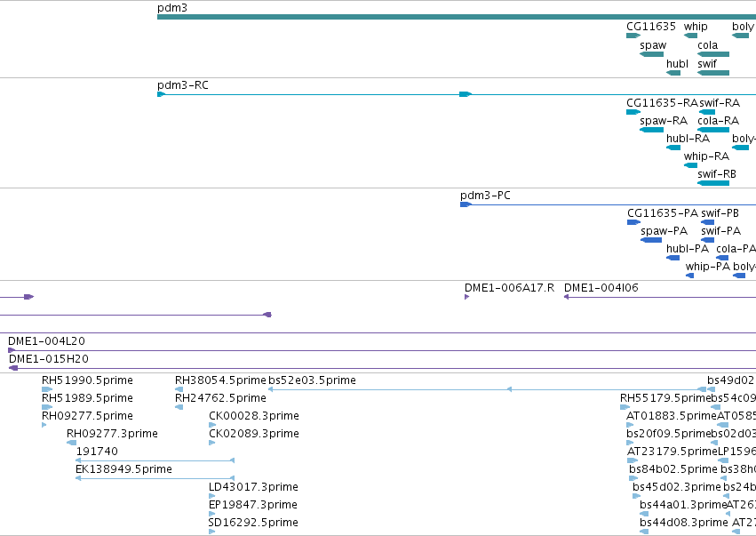This screenshot has width=756, height=536.
Task: Select the bs20f09.5prime EST glyph
Action: coord(630,443)
